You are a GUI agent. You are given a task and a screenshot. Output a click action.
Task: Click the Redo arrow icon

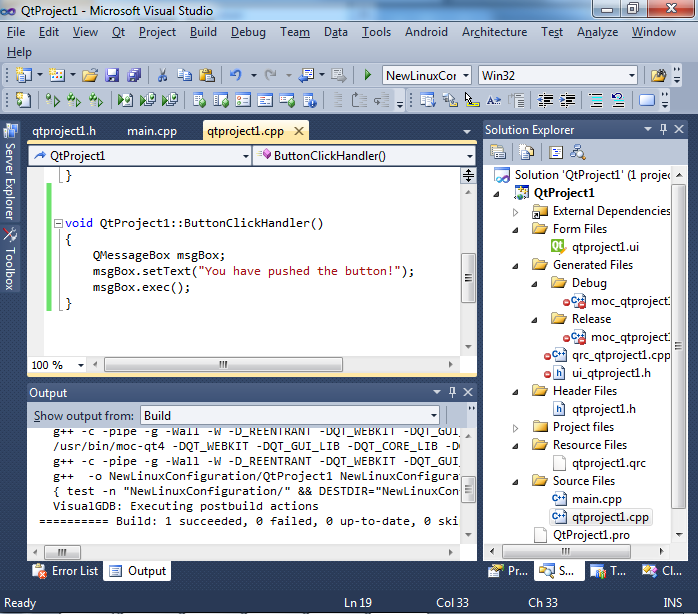click(270, 75)
